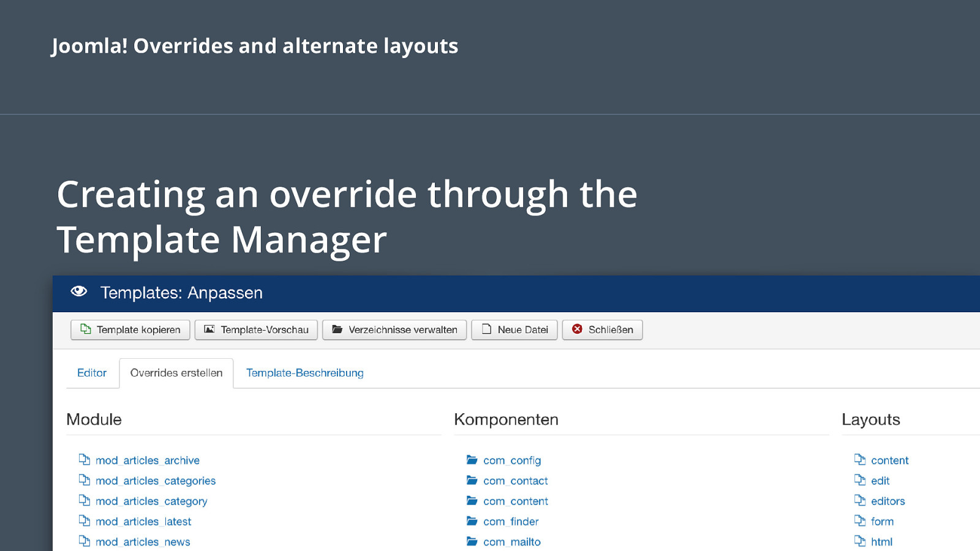The width and height of the screenshot is (980, 551).
Task: Click the mod_articles_news link
Action: pyautogui.click(x=143, y=542)
